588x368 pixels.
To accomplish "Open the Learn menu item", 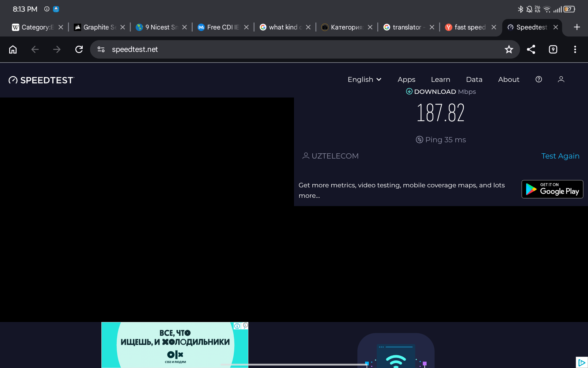I will coord(440,79).
